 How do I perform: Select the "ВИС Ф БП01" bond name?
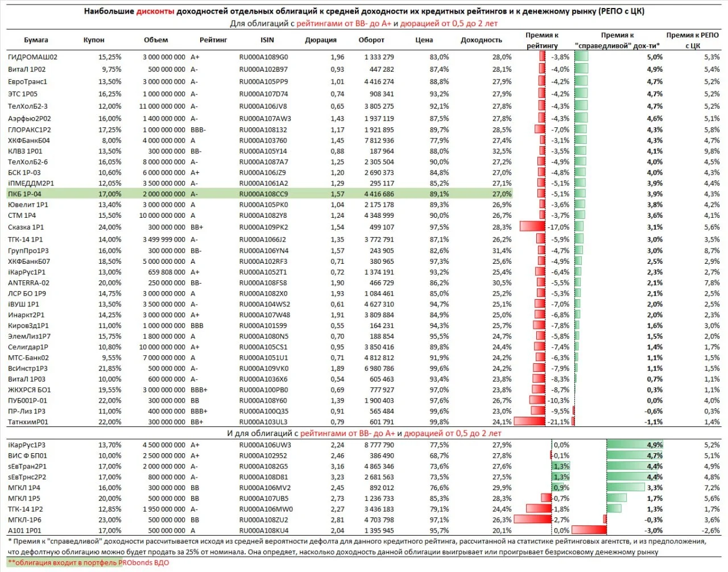click(27, 456)
